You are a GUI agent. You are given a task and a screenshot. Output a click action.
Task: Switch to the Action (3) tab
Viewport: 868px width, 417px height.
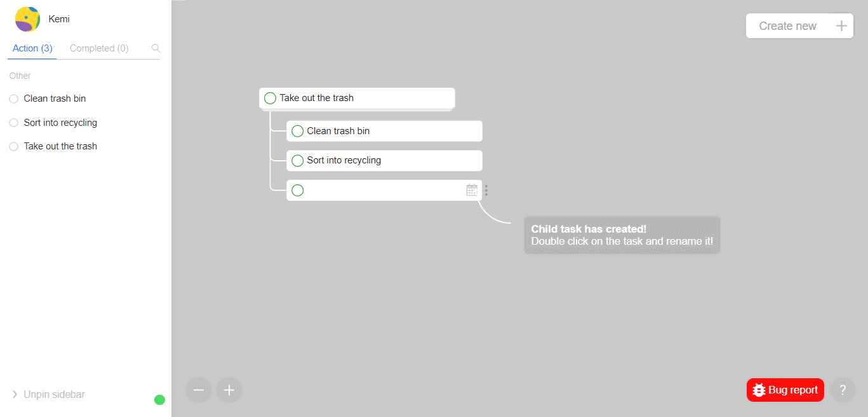(32, 48)
